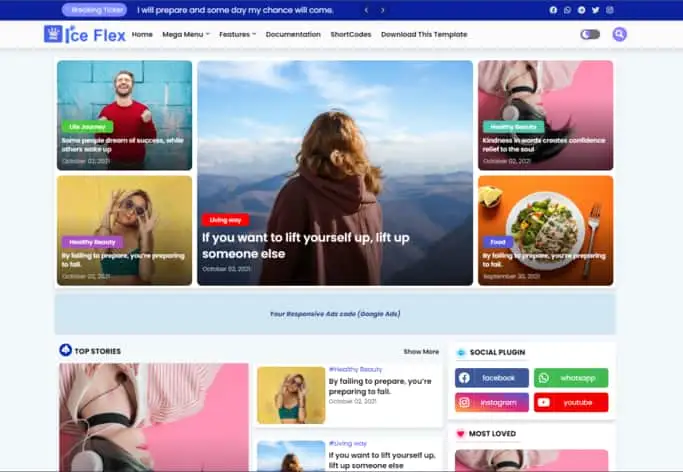The height and width of the screenshot is (472, 683).
Task: Click purple Healthy Beauty tag on yellow card
Action: [92, 242]
